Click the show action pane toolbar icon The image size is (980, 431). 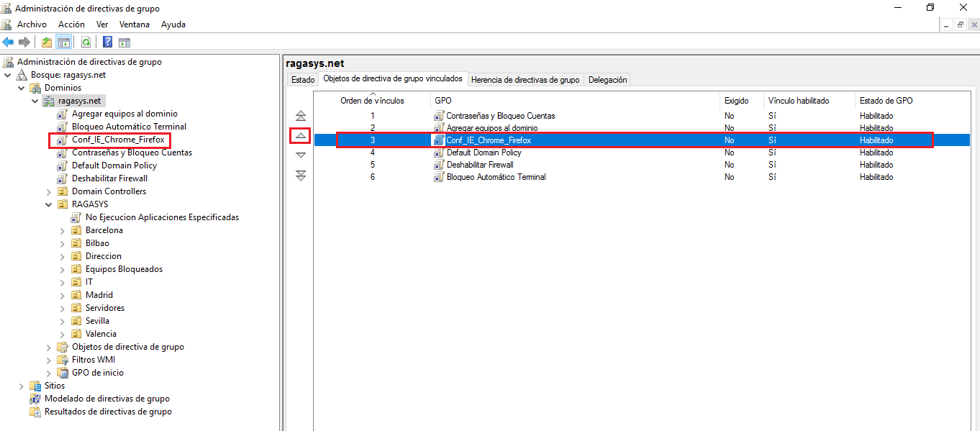(x=124, y=41)
